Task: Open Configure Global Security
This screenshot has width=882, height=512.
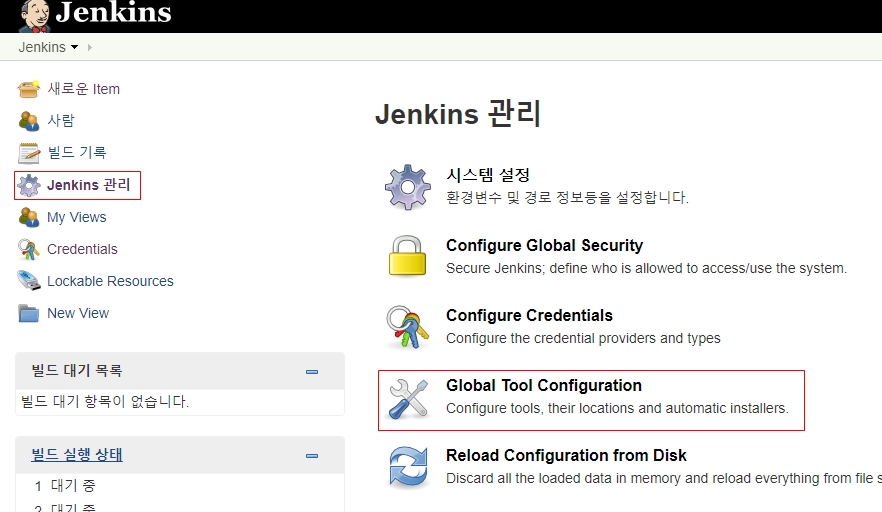Action: point(544,245)
